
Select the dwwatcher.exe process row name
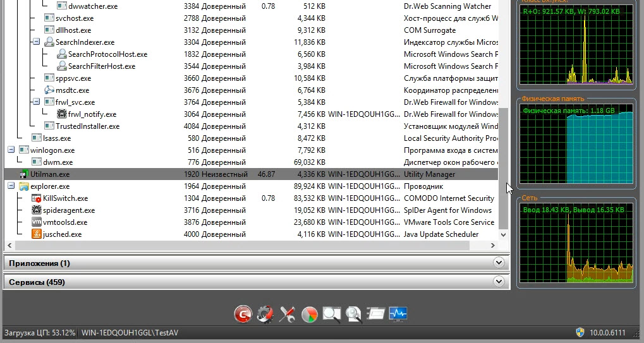click(x=93, y=6)
